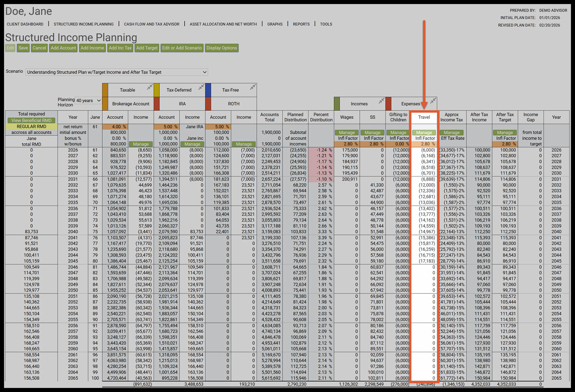The image size is (575, 392).
Task: Click the SS total 2,298,549
Action: pos(374,385)
